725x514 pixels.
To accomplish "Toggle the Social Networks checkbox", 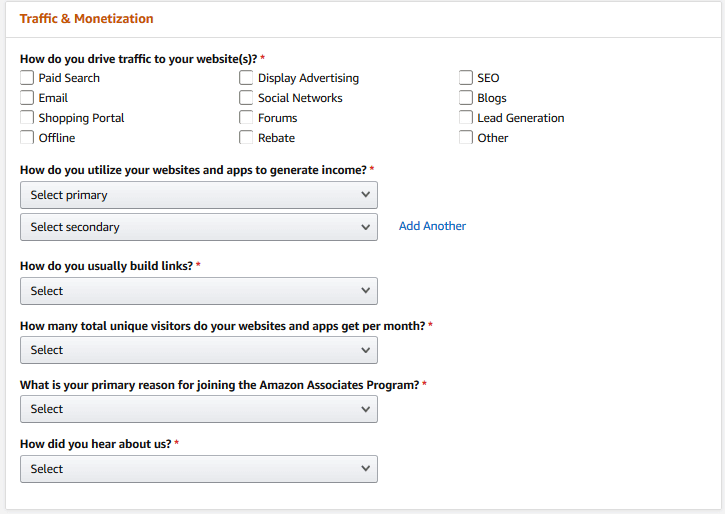I will [246, 98].
